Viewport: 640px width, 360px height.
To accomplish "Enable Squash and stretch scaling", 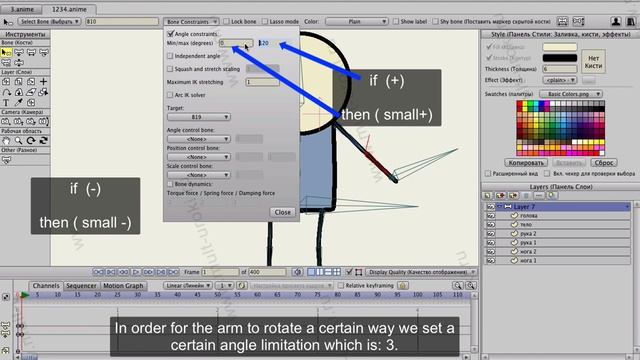I will coord(170,69).
